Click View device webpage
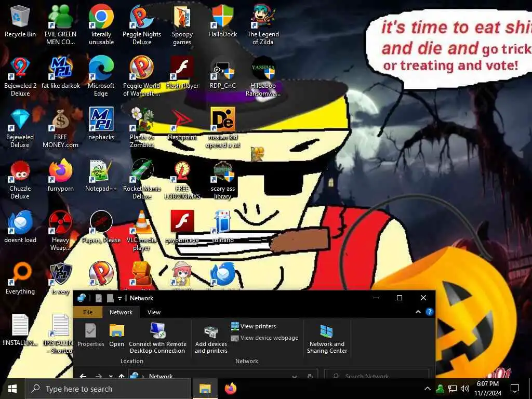 (264, 338)
